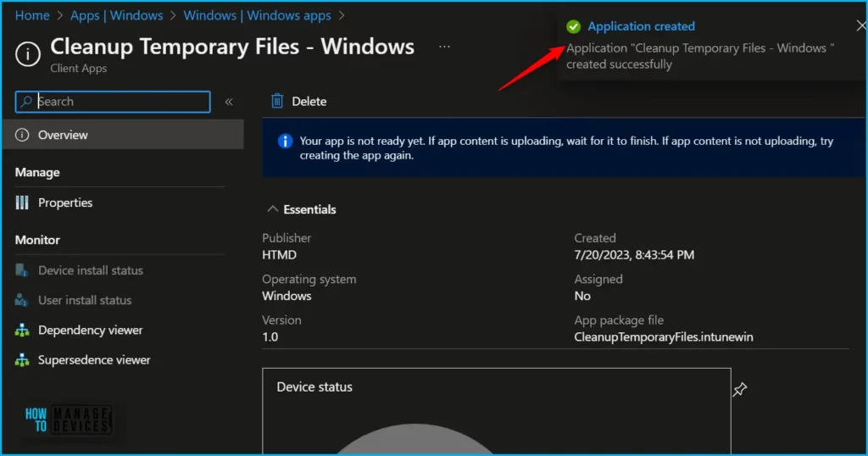
Task: Click the Device status tile heading
Action: coord(314,386)
